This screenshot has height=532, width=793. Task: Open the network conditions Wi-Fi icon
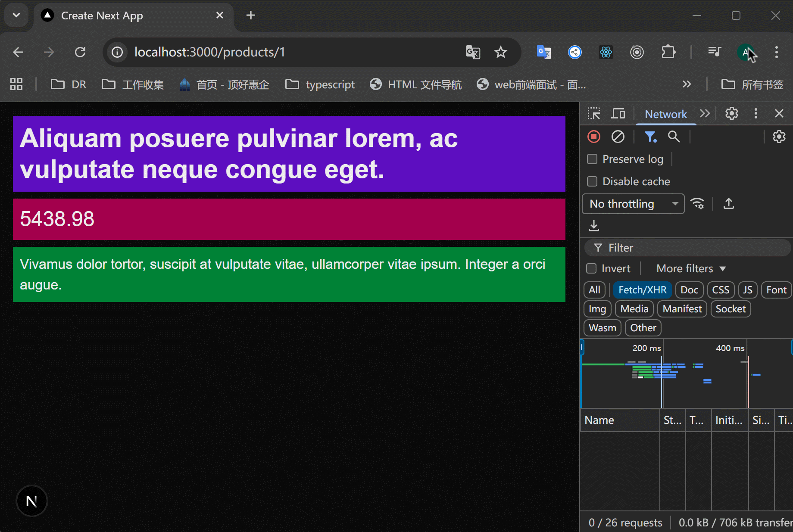[x=697, y=203]
